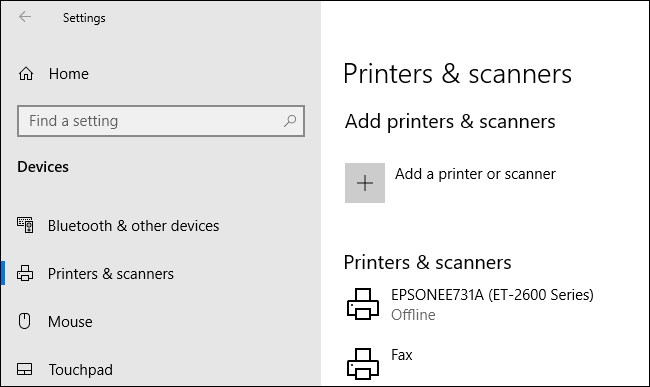Open the Mouse settings page
The height and width of the screenshot is (387, 650).
tap(70, 322)
